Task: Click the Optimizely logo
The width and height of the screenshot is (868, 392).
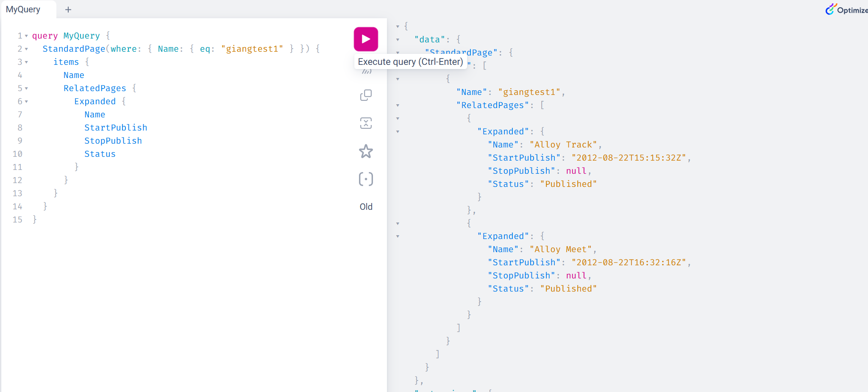Action: coord(846,10)
